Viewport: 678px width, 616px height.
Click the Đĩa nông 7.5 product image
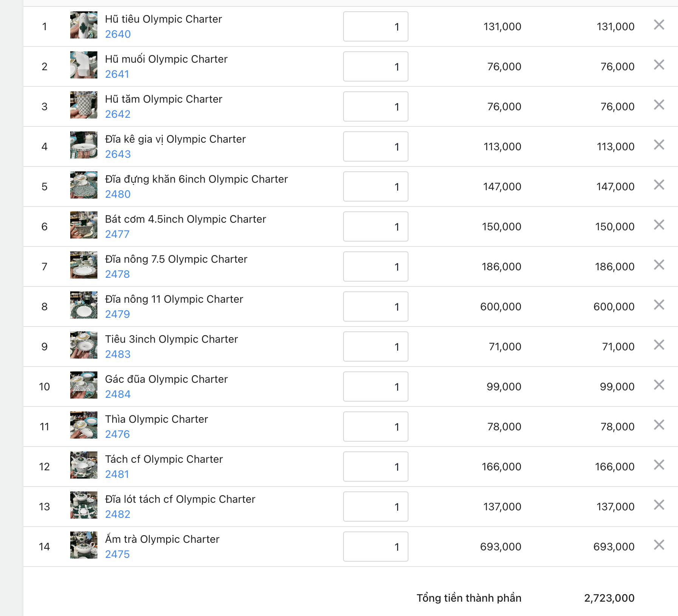click(x=84, y=265)
